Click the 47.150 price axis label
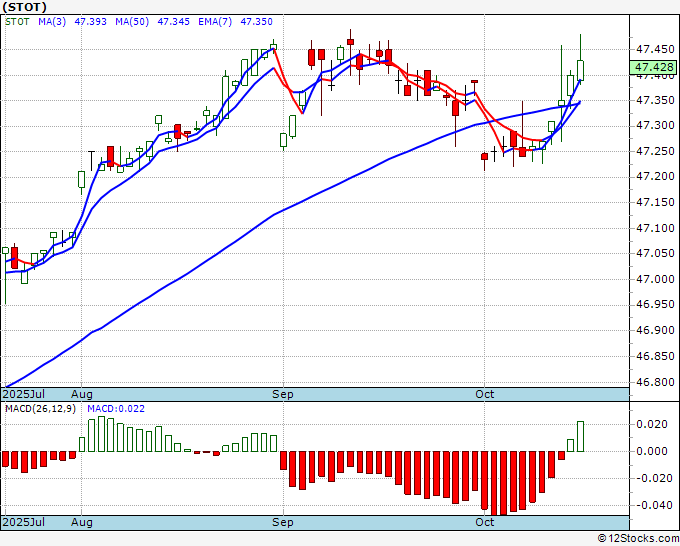 [x=655, y=203]
